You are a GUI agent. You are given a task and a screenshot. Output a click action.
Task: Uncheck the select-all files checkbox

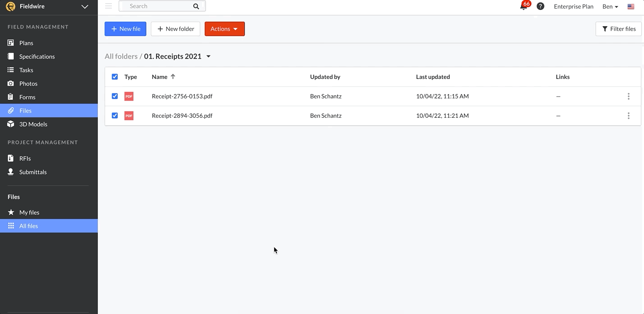[115, 77]
